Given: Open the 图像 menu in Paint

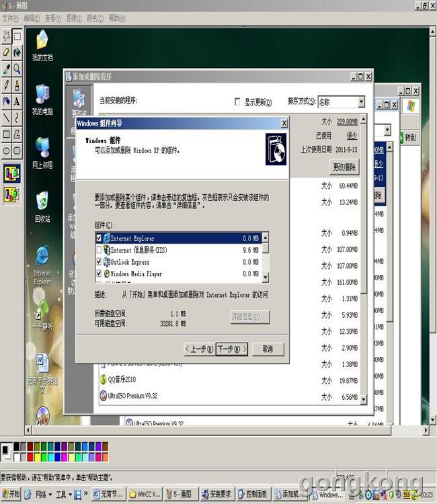Looking at the screenshot, I should click(x=74, y=18).
